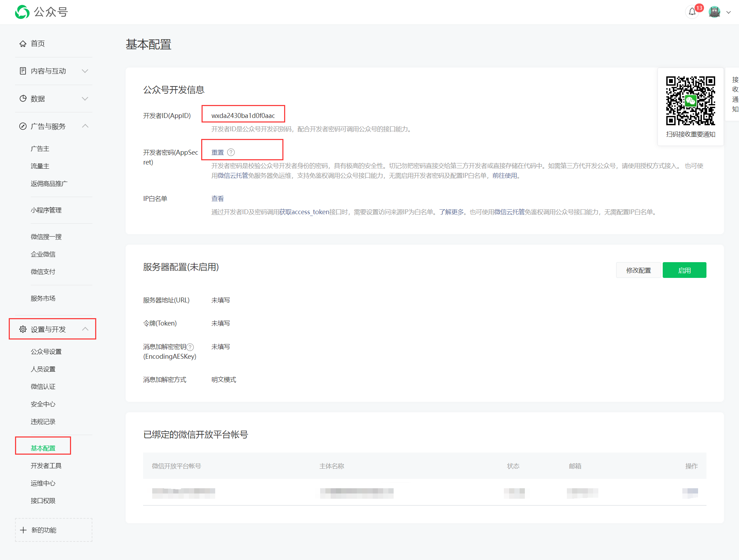Open 接口权限 in sidebar

[43, 501]
